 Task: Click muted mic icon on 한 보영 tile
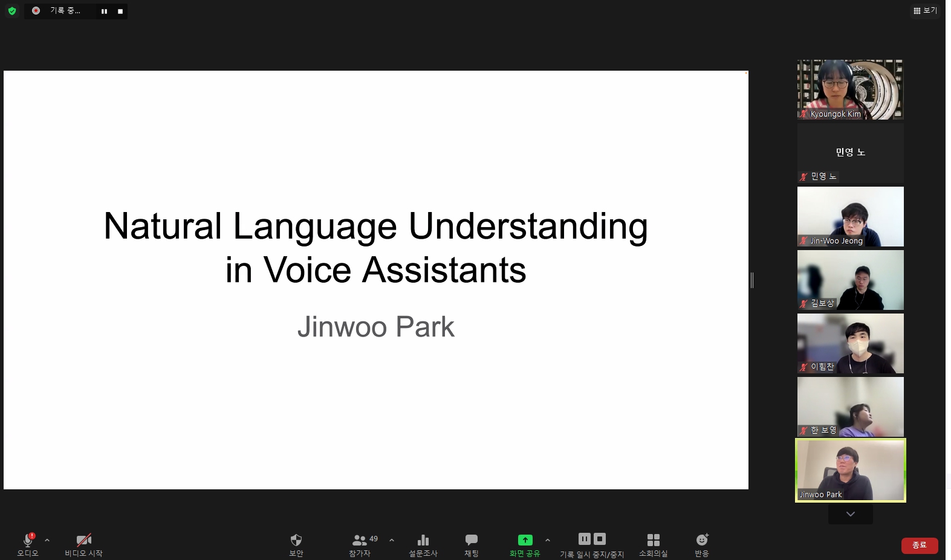(x=803, y=431)
